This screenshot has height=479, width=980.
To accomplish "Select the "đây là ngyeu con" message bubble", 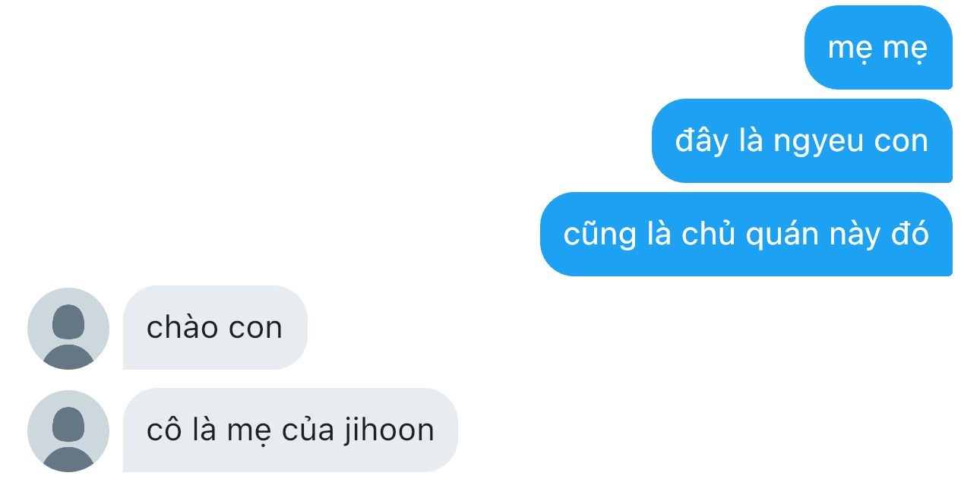I will pos(802,141).
